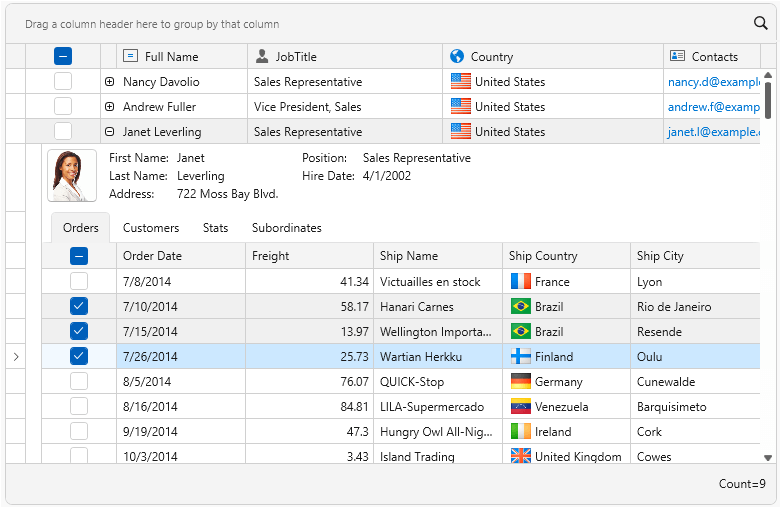
Task: Click the France flag icon
Action: point(520,281)
